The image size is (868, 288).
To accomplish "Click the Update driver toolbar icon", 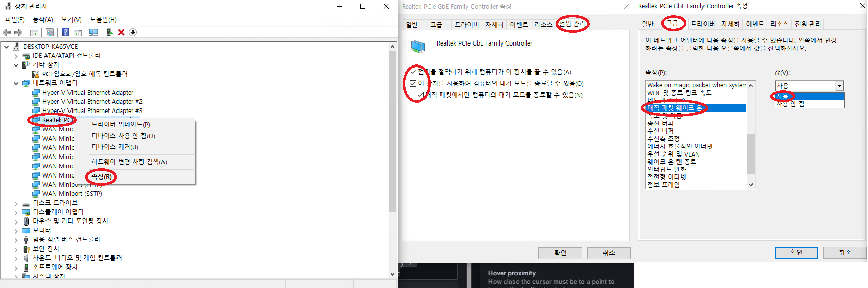I will pyautogui.click(x=109, y=32).
